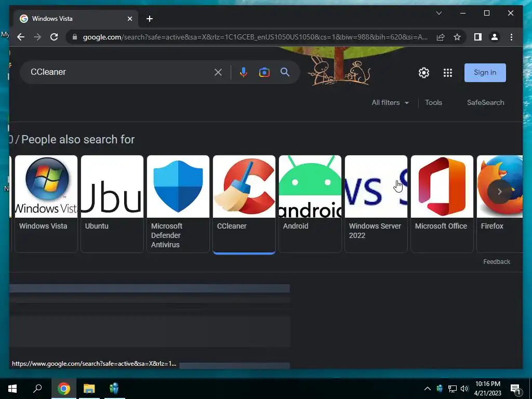Search by image with camera icon
This screenshot has height=399, width=532.
[264, 72]
